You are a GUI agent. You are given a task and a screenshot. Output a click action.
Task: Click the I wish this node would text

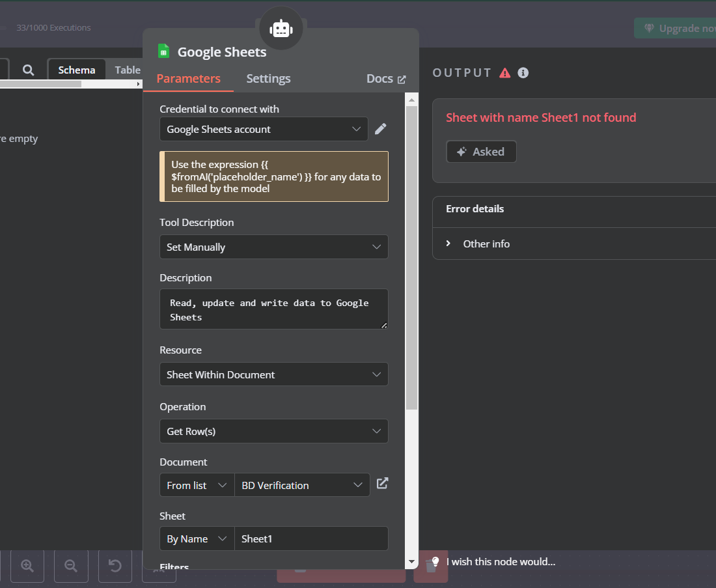coord(501,561)
